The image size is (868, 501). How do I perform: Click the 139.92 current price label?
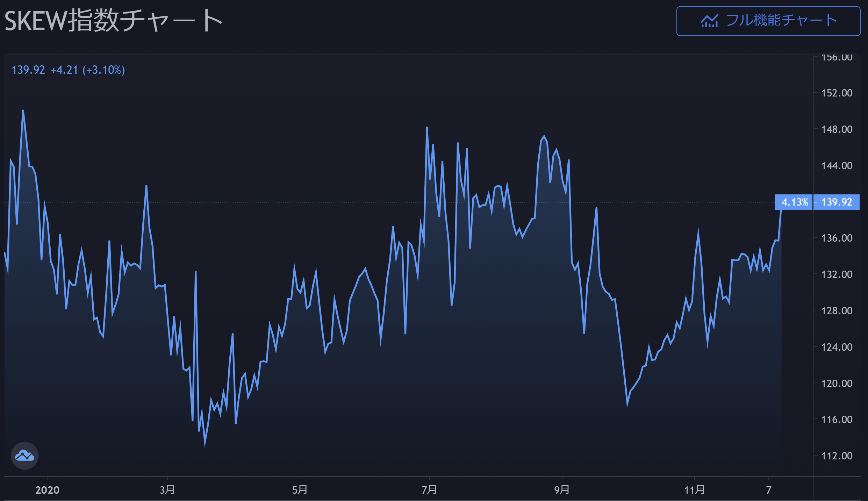[837, 202]
